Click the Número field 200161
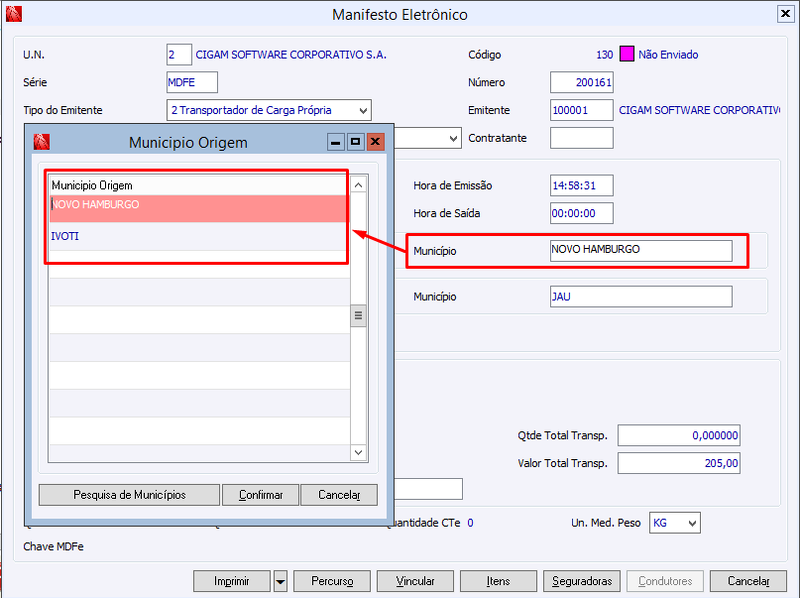Image resolution: width=800 pixels, height=598 pixels. click(x=582, y=82)
